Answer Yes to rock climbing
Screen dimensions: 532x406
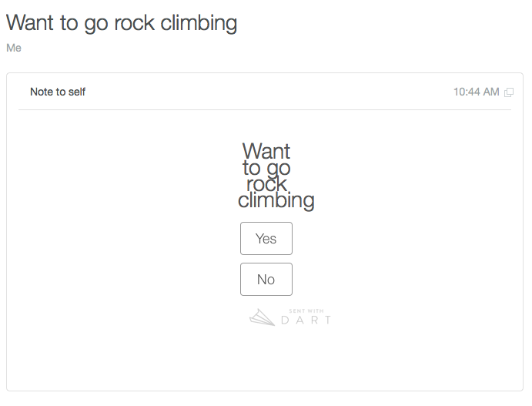pos(266,238)
